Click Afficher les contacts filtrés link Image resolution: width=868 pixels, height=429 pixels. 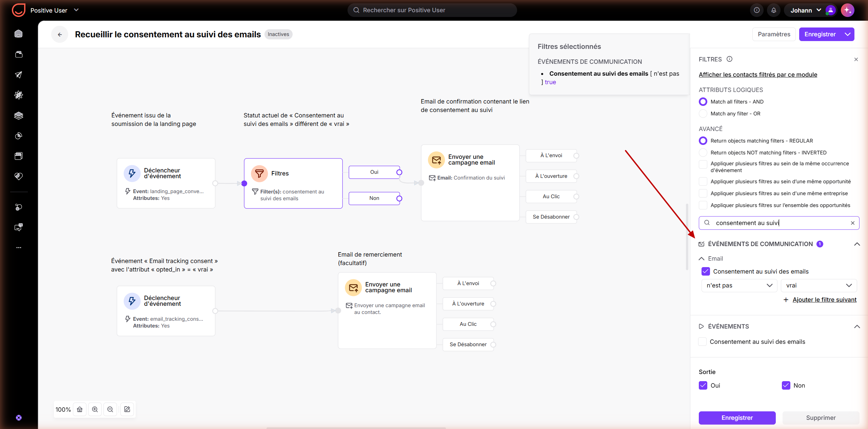click(x=758, y=75)
